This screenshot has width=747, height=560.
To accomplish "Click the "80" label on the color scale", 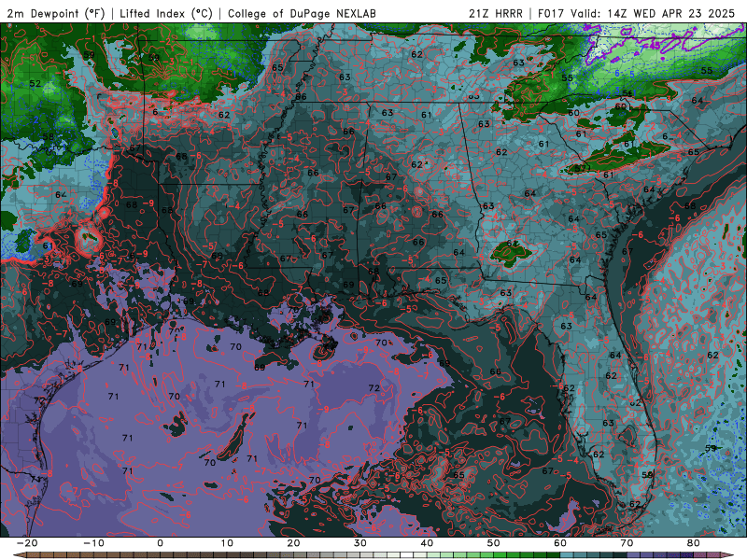I will tap(694, 543).
